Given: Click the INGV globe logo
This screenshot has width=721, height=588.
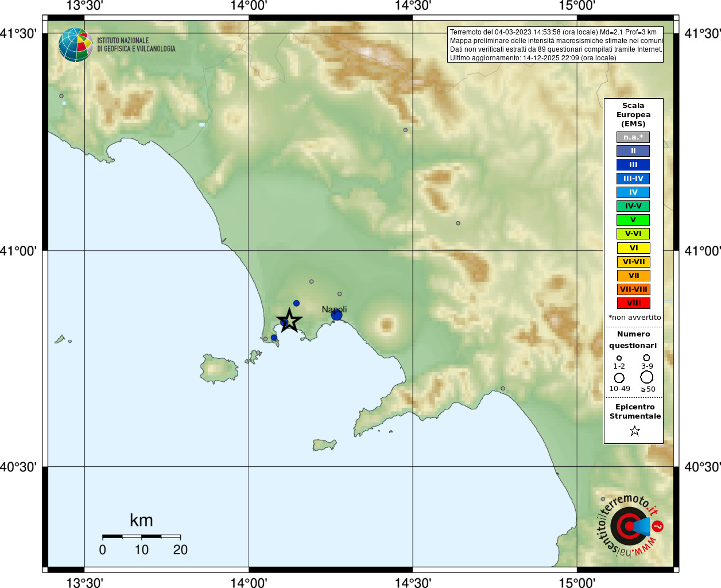Looking at the screenshot, I should point(76,45).
